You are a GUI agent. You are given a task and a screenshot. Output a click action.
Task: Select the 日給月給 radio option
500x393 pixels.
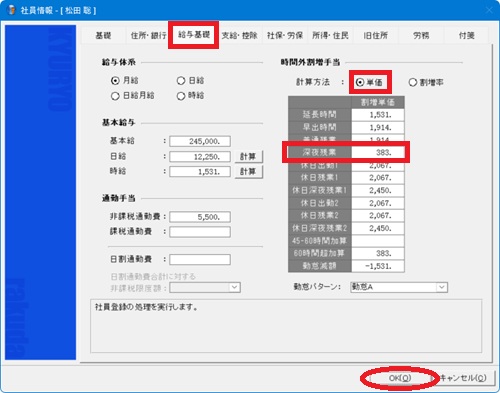point(115,96)
